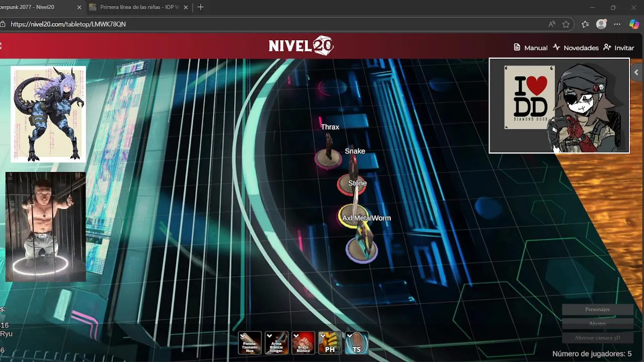Click the lock icon in address bar
Viewport: 644px width, 362px height.
pos(3,24)
